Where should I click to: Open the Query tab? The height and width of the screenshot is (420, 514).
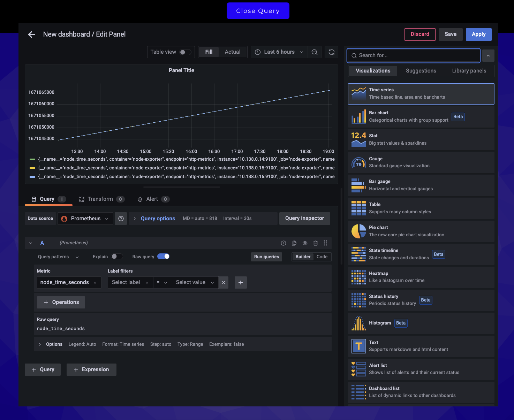pos(49,199)
